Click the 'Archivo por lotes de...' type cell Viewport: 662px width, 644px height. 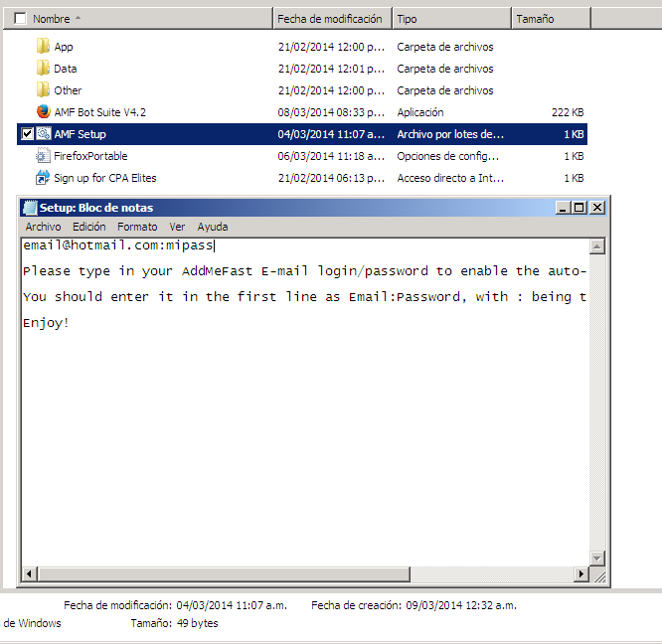(450, 134)
